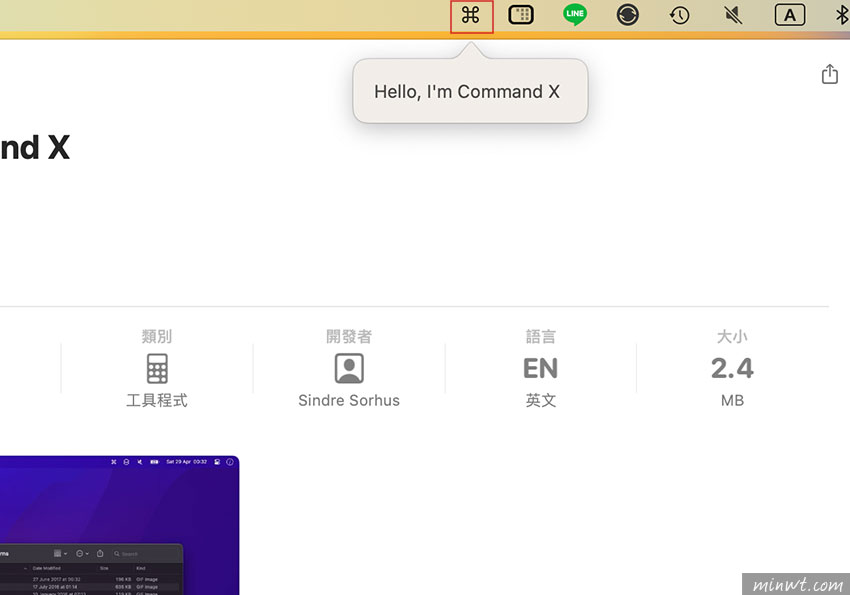850x595 pixels.
Task: Open the 工具程式 category link
Action: click(x=157, y=400)
